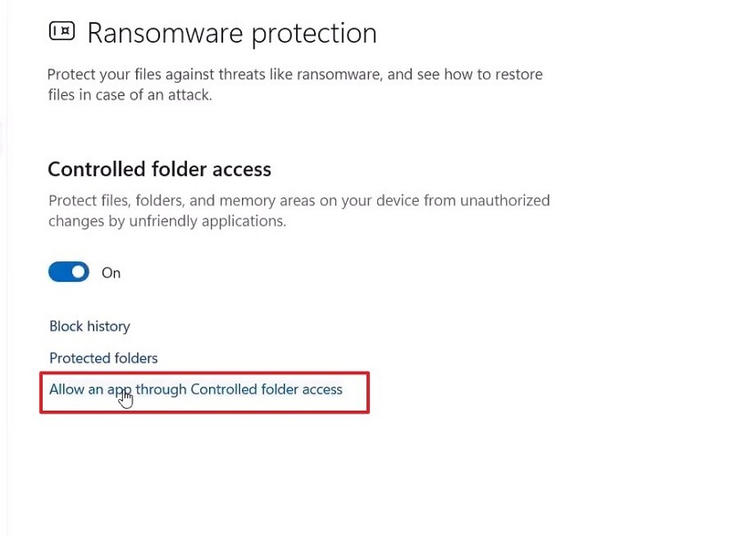
Task: Click the red-outlined link area
Action: click(x=204, y=392)
